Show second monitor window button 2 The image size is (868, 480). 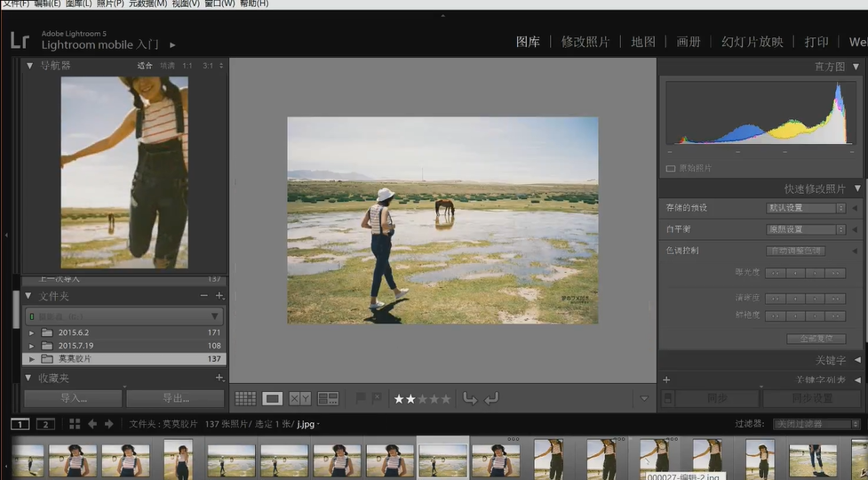click(45, 424)
